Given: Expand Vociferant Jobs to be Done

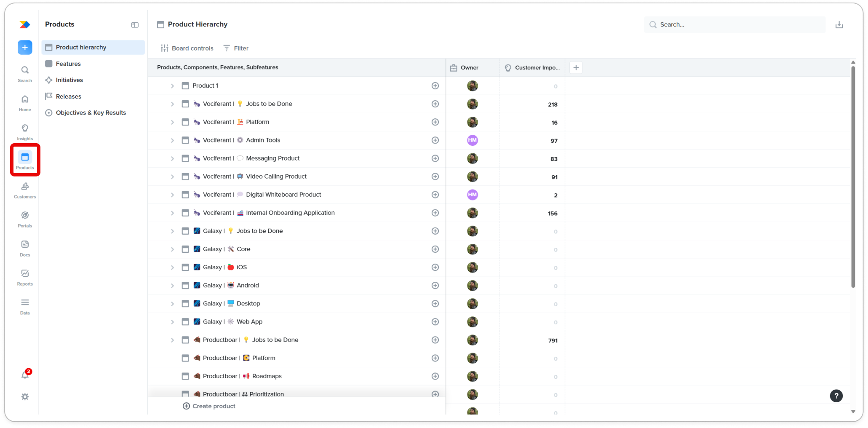Looking at the screenshot, I should (x=172, y=104).
